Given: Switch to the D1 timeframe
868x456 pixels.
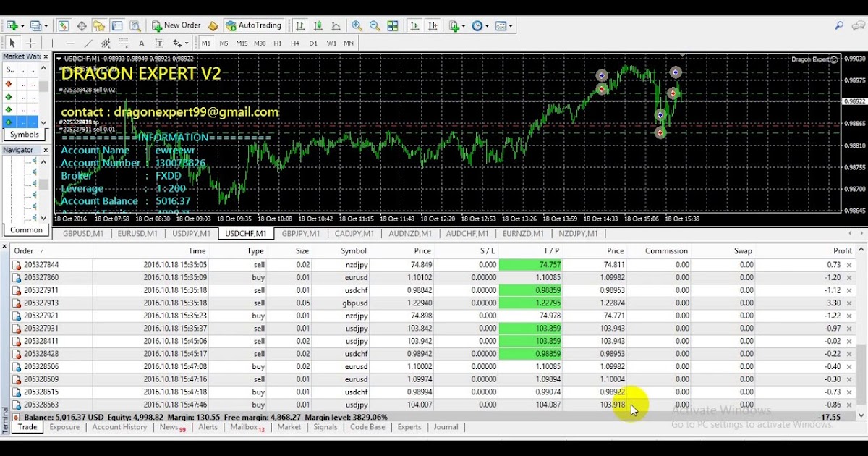Looking at the screenshot, I should point(313,43).
